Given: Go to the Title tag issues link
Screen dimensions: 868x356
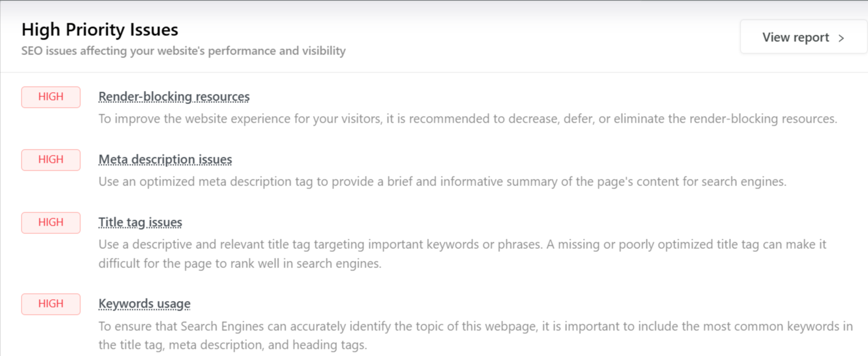Looking at the screenshot, I should click(x=140, y=223).
